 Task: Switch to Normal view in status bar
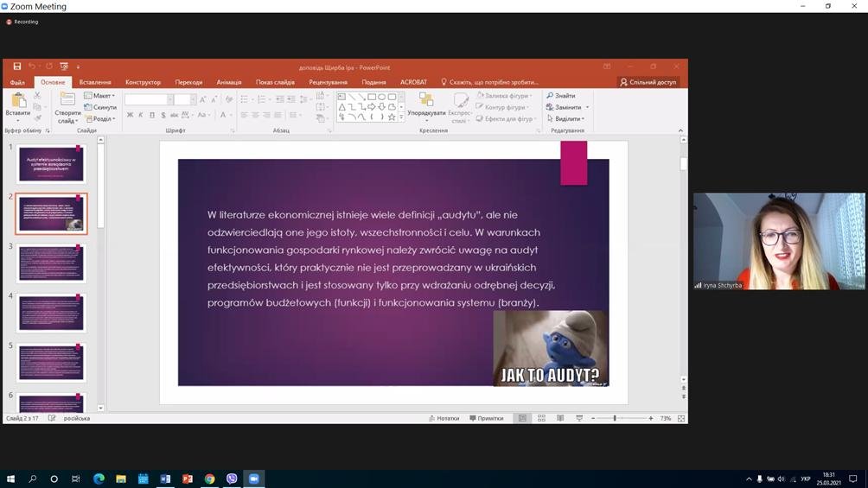[x=522, y=418]
